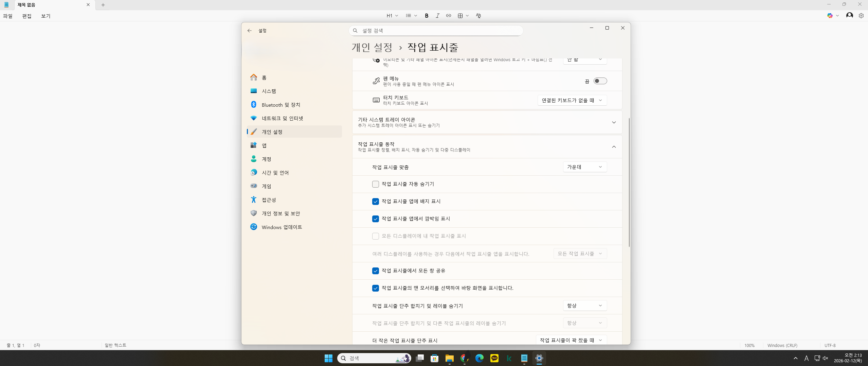This screenshot has width=868, height=366.
Task: Open Copilot from the Notepad toolbar
Action: point(830,15)
